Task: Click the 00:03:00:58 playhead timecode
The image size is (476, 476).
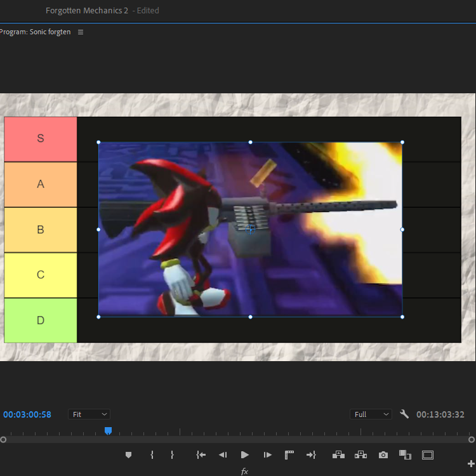Action: tap(27, 414)
